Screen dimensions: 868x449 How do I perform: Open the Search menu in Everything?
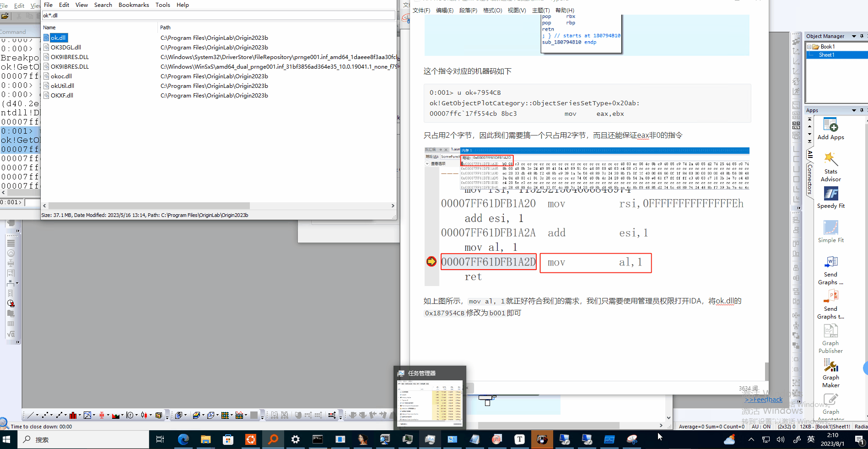[103, 5]
